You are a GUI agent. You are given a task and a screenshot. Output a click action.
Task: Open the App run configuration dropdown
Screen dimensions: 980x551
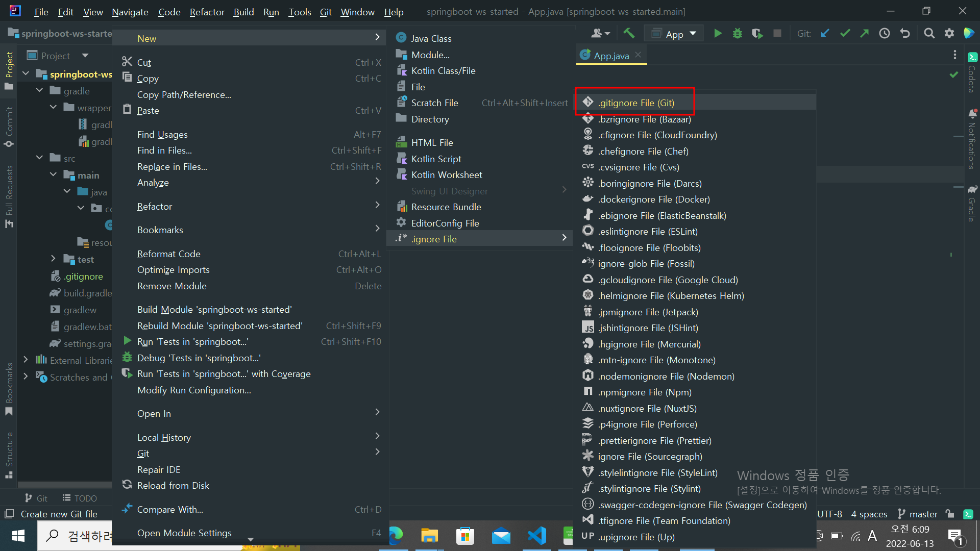tap(674, 34)
